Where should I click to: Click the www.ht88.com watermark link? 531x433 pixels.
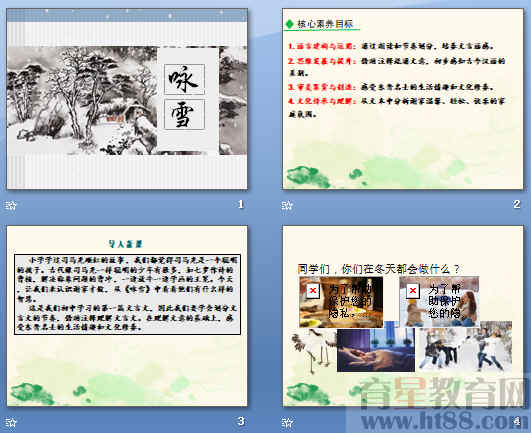[445, 421]
